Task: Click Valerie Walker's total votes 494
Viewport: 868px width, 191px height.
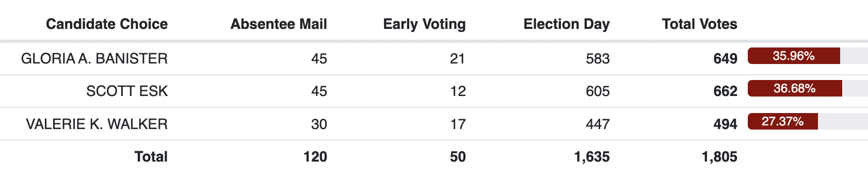Action: (725, 124)
